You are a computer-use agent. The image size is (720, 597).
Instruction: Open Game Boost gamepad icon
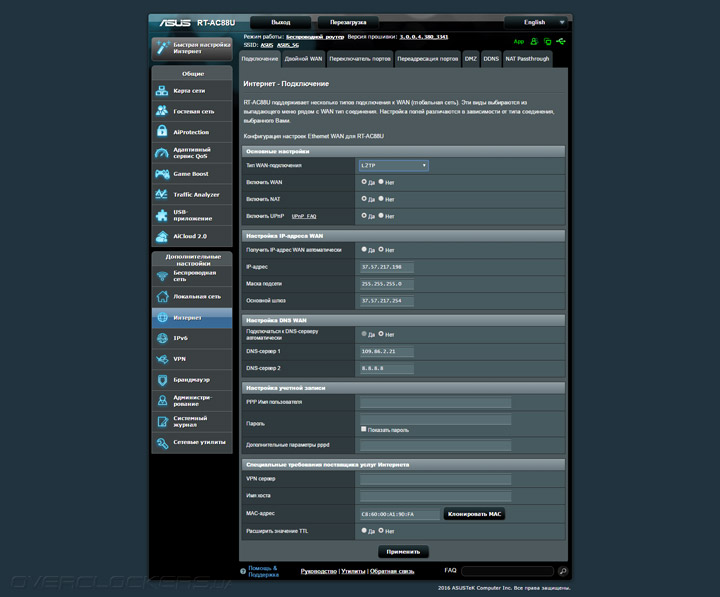point(163,173)
